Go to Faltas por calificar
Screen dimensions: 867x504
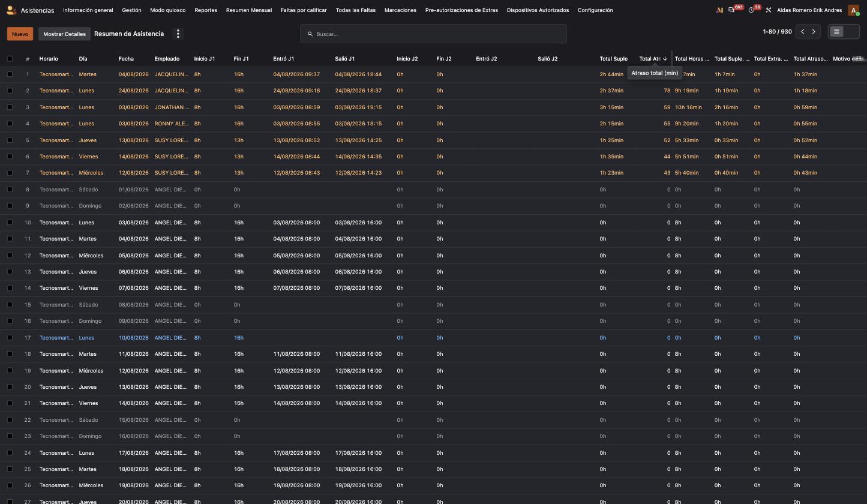click(304, 10)
